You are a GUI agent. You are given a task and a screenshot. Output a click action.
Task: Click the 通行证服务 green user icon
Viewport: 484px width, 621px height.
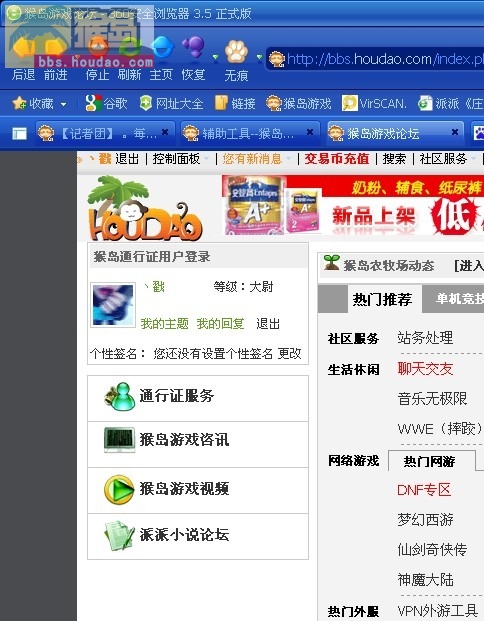click(119, 396)
